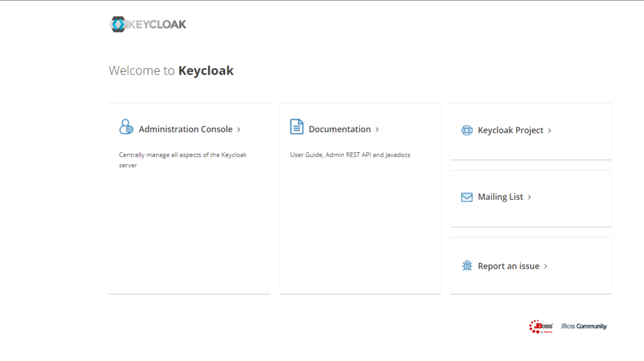The image size is (644, 361).
Task: Click the chevron next to Administration Console
Action: click(238, 130)
